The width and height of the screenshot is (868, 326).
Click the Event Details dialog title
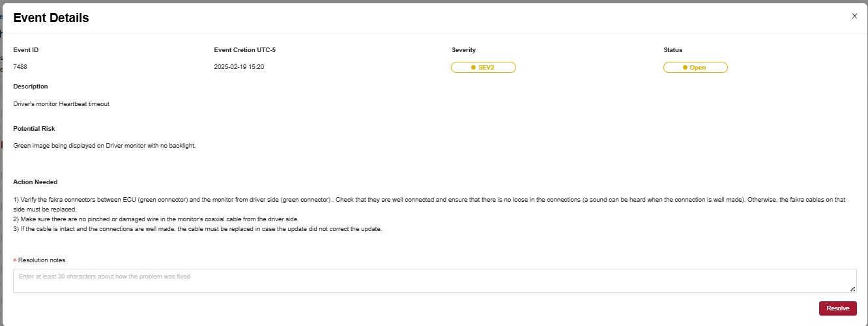click(51, 18)
